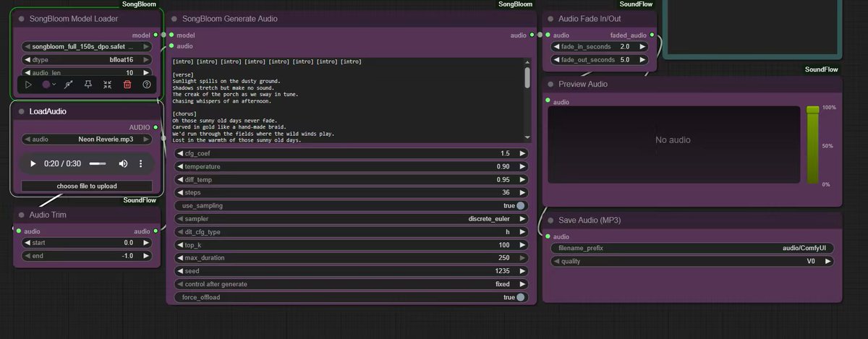Toggle the force_offload switch
Screen dimensions: 868x339
[x=521, y=297]
